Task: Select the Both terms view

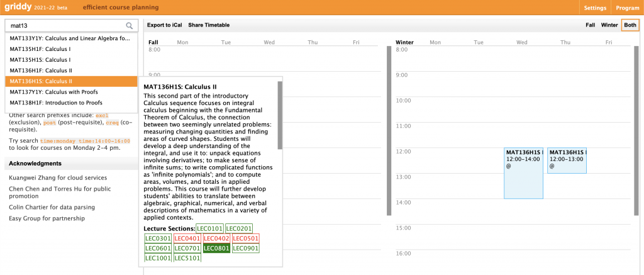Action: (630, 25)
